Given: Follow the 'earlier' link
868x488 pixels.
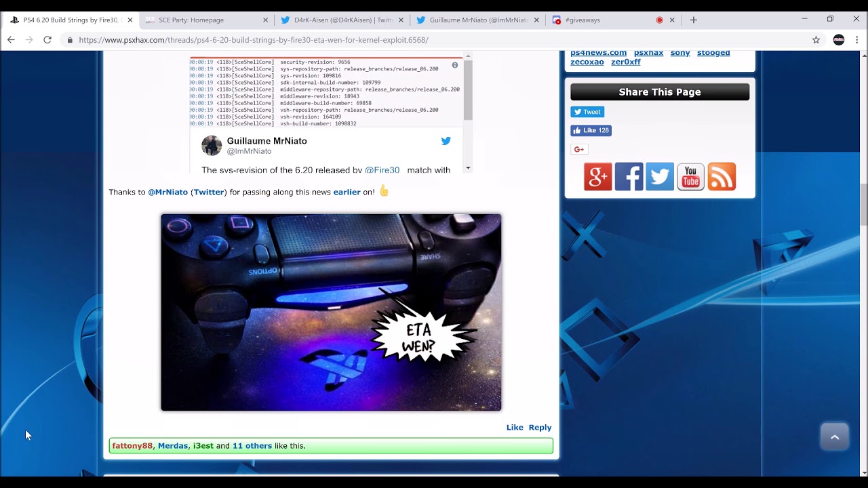Looking at the screenshot, I should coord(347,192).
